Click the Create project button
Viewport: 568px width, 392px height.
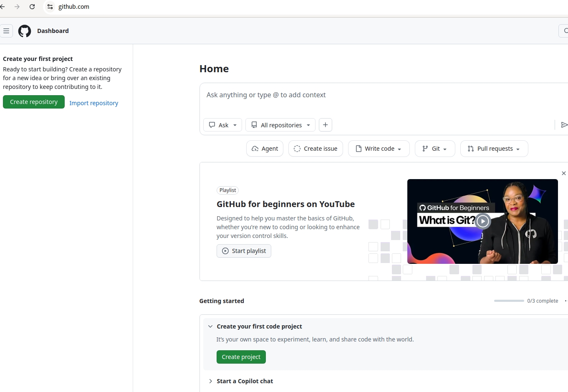coord(241,357)
